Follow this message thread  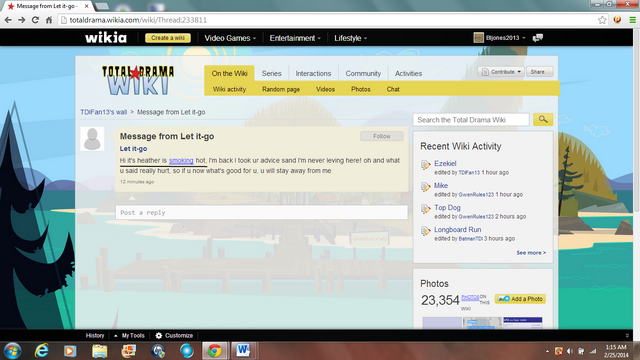click(x=382, y=136)
